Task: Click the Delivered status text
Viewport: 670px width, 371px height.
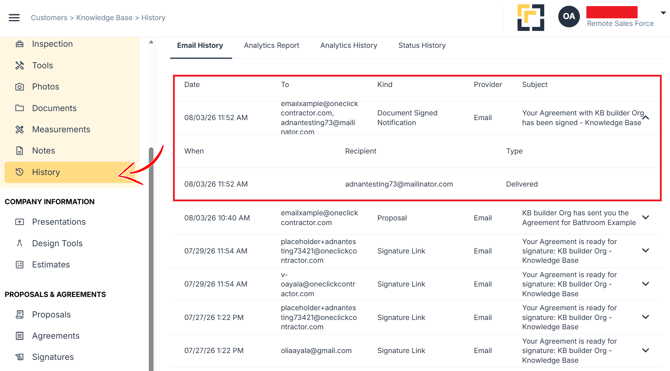Action: point(522,184)
